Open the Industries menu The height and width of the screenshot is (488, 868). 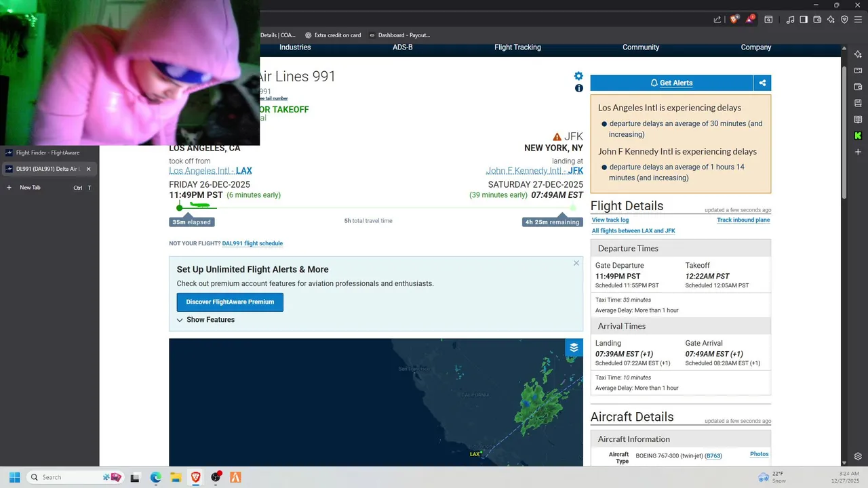[x=295, y=47]
